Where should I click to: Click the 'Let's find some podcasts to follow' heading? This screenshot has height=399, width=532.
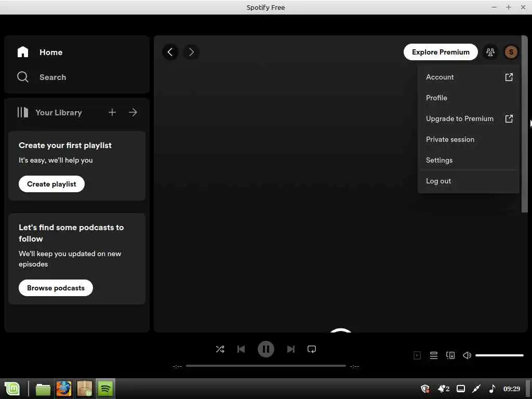coord(71,233)
